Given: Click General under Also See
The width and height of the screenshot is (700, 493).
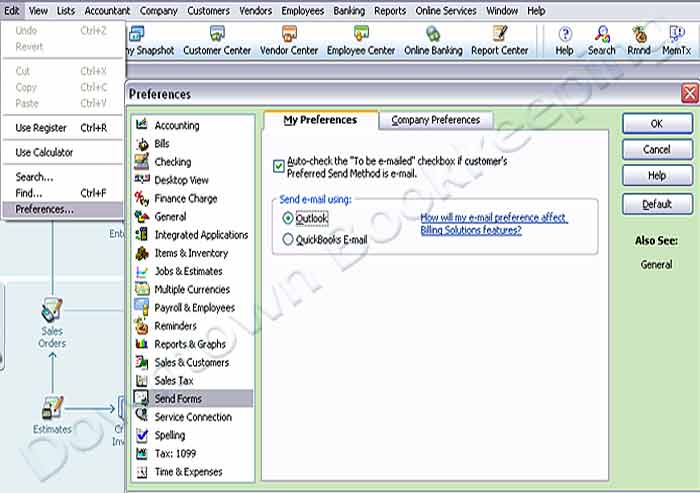Looking at the screenshot, I should click(x=656, y=264).
